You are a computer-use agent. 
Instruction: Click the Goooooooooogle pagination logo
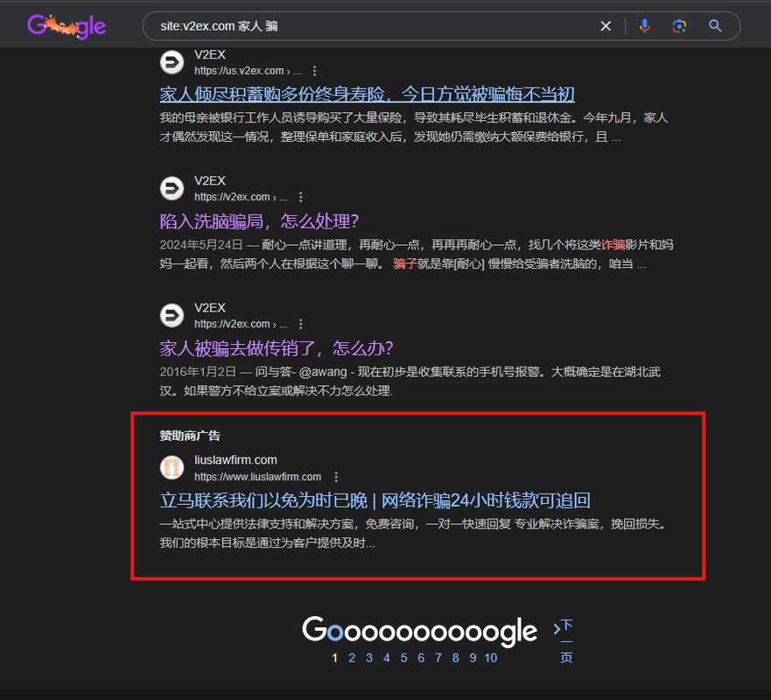pyautogui.click(x=419, y=631)
